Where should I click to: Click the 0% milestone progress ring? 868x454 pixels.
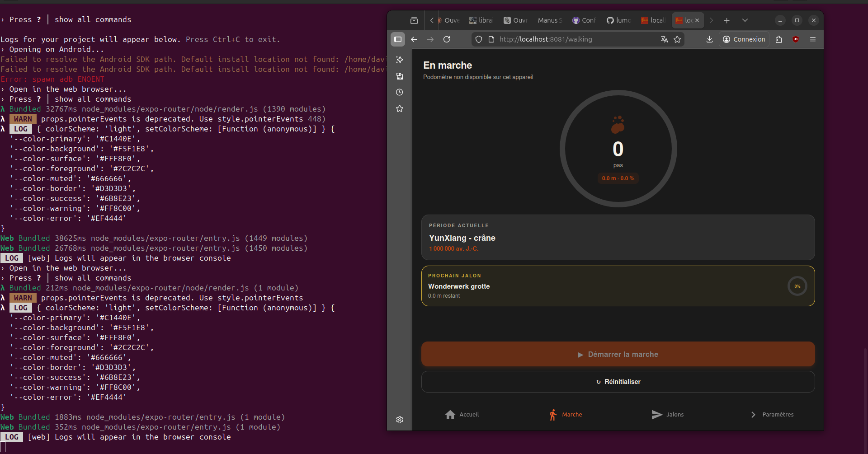pyautogui.click(x=797, y=286)
